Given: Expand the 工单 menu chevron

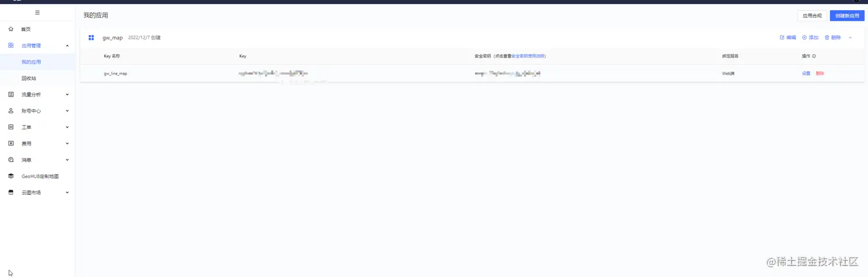Looking at the screenshot, I should [x=67, y=127].
